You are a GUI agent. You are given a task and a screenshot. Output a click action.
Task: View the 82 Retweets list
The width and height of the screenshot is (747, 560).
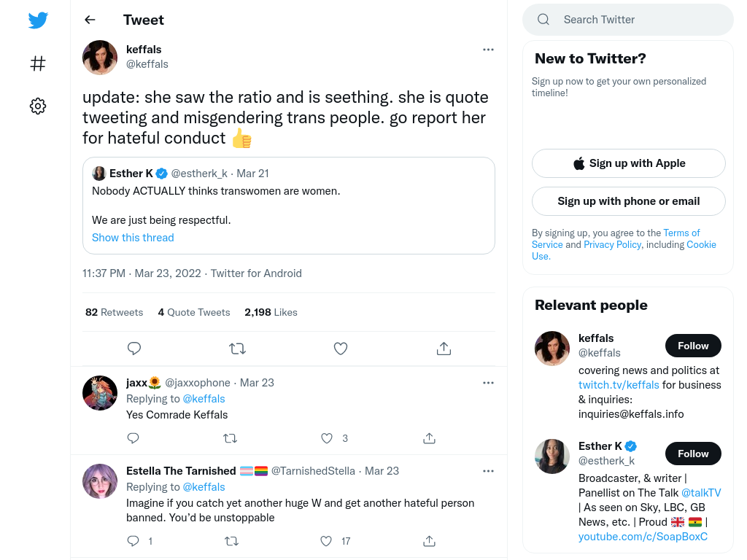tap(114, 312)
